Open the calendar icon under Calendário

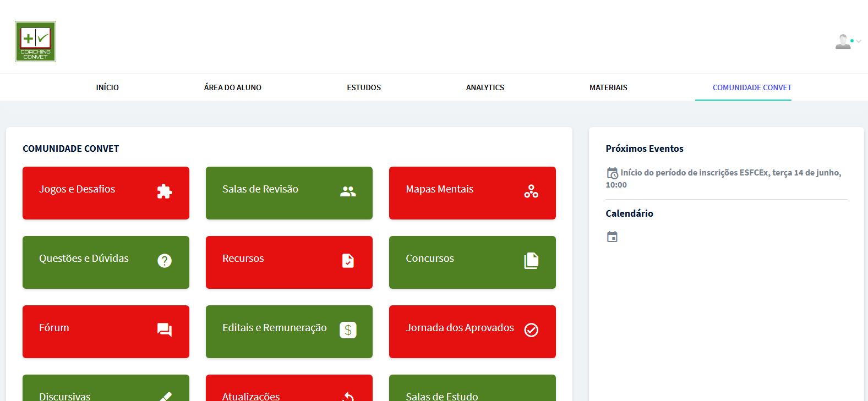(x=612, y=237)
